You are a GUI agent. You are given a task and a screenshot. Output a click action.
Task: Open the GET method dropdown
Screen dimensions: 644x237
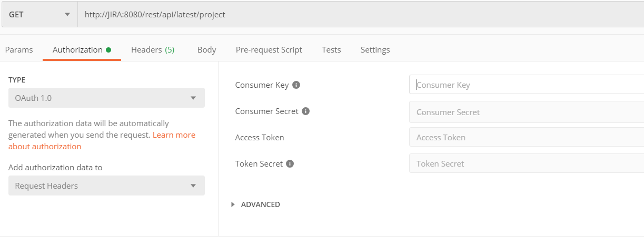point(39,14)
